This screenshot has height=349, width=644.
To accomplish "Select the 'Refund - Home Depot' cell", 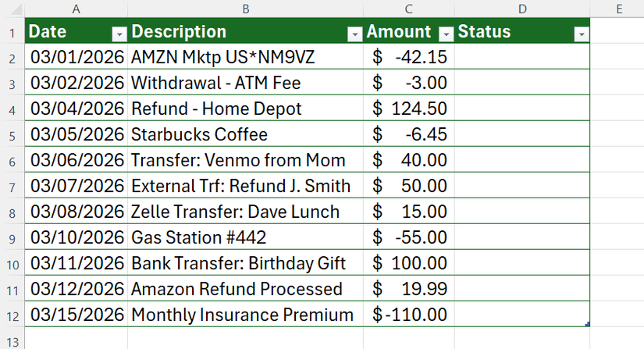I will pyautogui.click(x=216, y=109).
